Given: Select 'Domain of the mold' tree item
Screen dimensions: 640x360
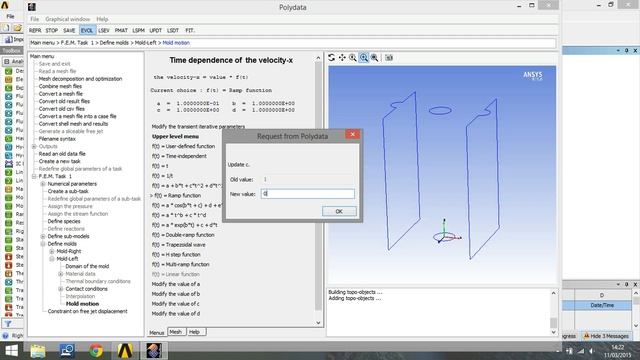Looking at the screenshot, I should pos(87,267).
